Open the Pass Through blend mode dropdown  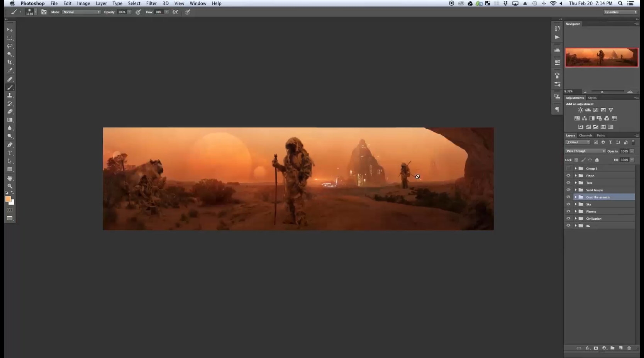pos(585,151)
